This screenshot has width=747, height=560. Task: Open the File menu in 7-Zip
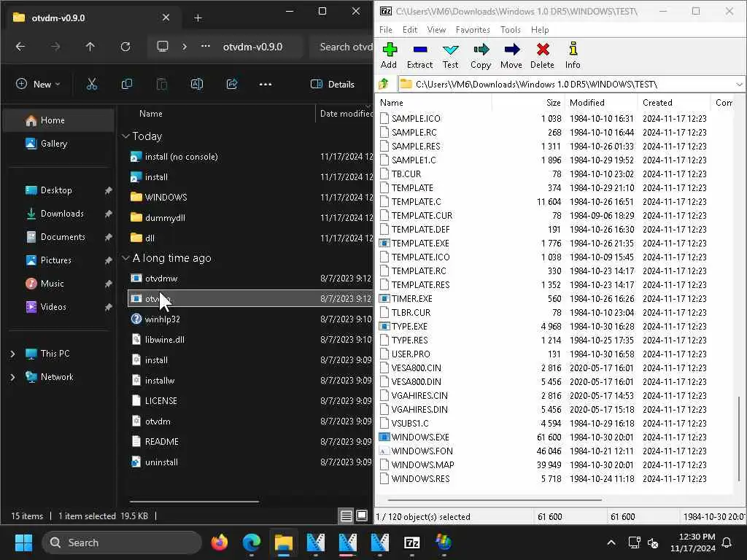pyautogui.click(x=386, y=29)
